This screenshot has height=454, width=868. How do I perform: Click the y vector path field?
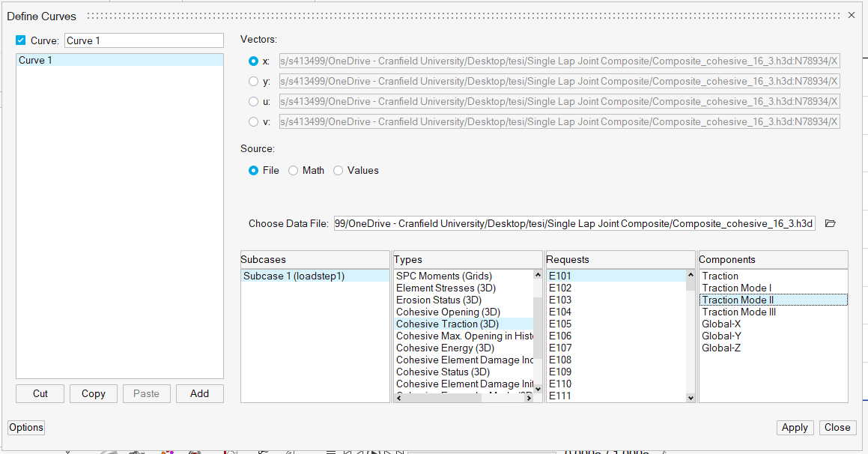pyautogui.click(x=559, y=82)
